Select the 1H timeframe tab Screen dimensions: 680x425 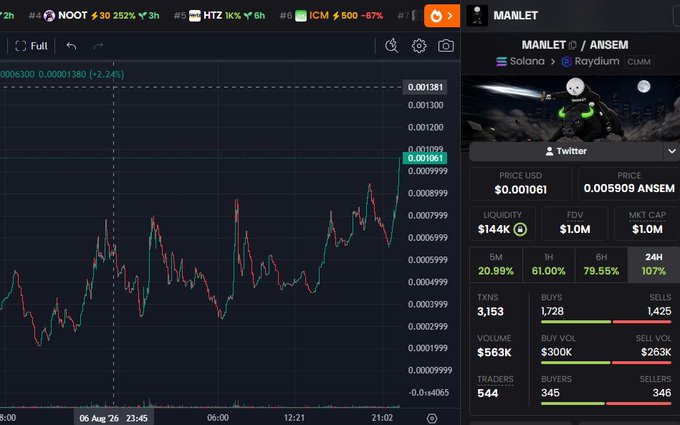pos(549,265)
